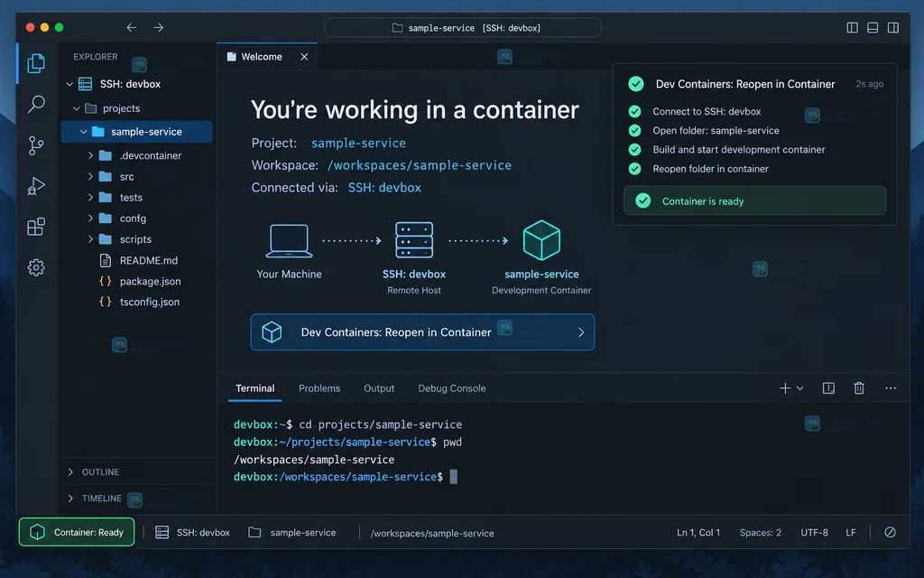Switch to the Output panel tab
This screenshot has height=578, width=924.
pos(379,388)
